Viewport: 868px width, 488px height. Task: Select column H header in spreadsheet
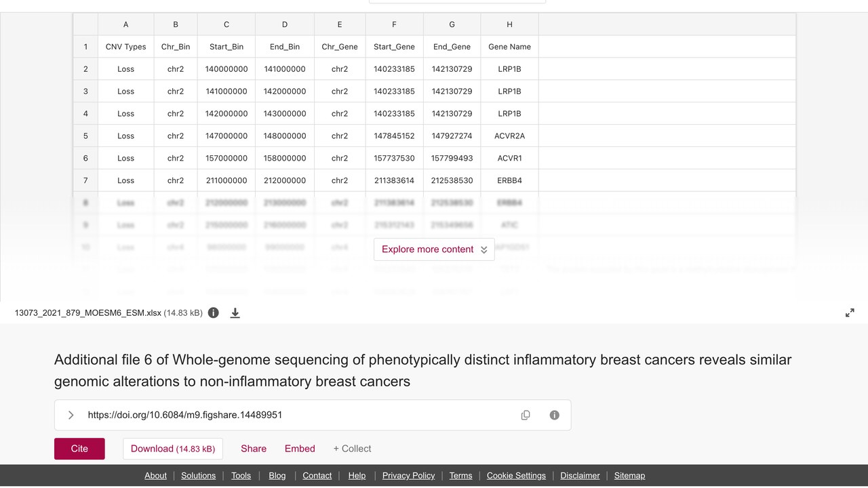[509, 24]
